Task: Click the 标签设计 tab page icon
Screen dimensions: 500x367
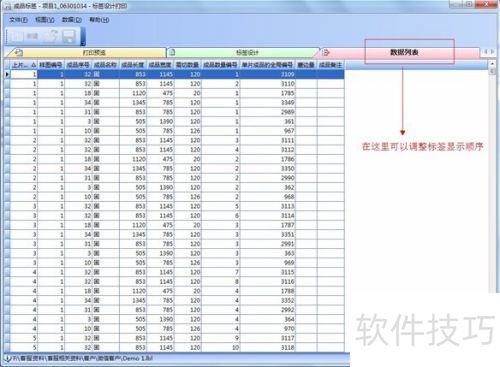Action: click(x=172, y=52)
